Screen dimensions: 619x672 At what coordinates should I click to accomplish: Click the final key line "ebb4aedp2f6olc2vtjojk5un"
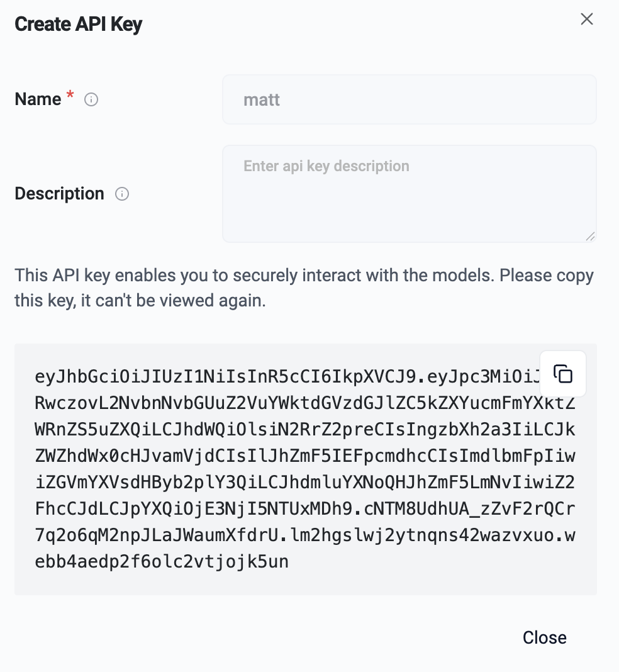162,561
